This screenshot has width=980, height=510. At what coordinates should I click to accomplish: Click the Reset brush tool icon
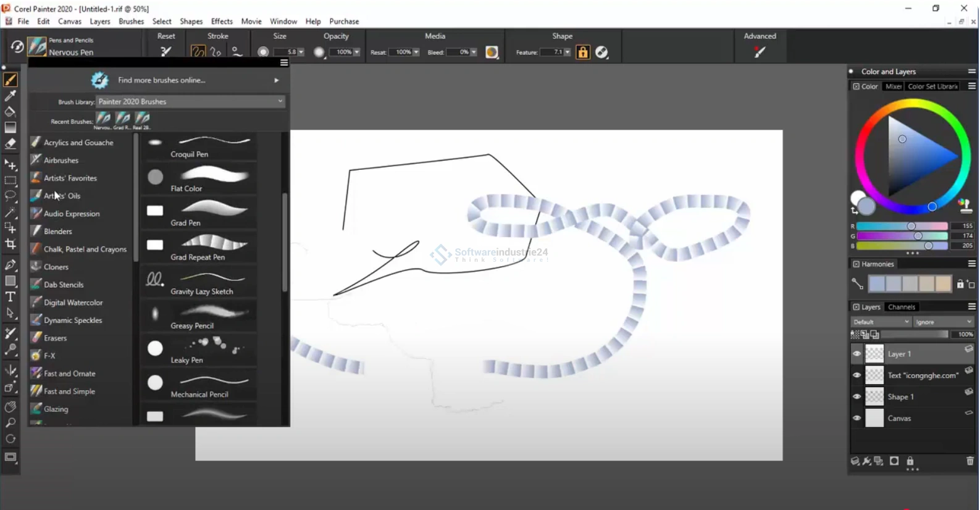[166, 52]
